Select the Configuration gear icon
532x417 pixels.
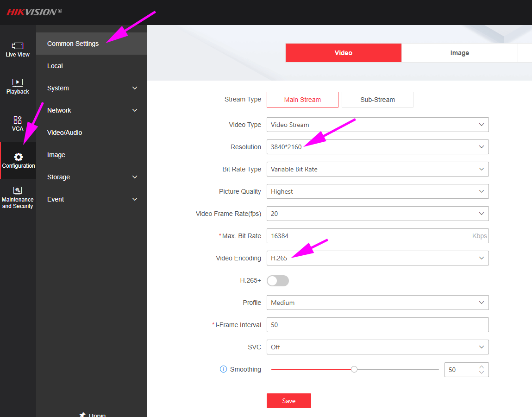(19, 157)
